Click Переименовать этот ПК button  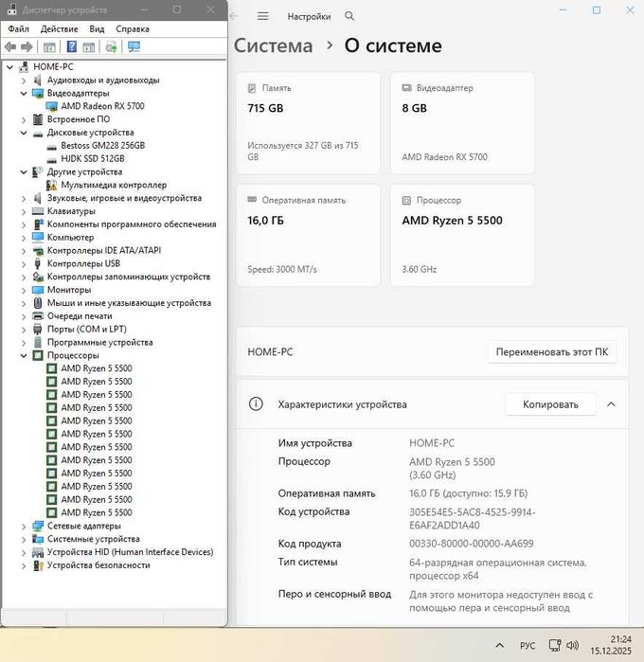(x=552, y=351)
